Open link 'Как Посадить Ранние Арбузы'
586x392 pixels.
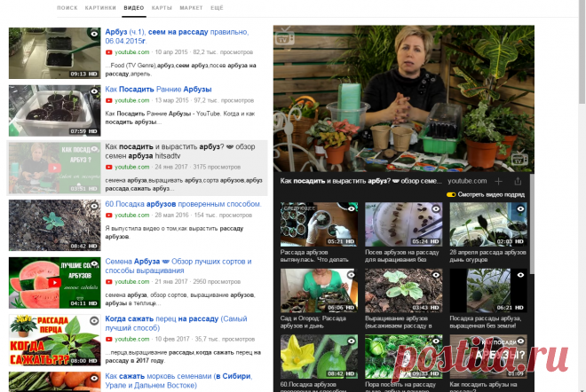coord(158,90)
